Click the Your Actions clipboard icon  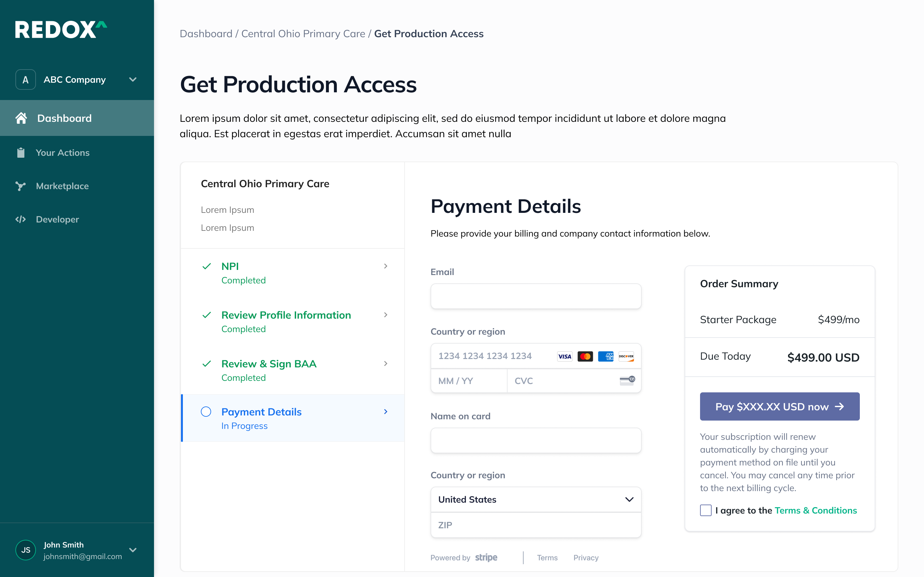point(21,153)
